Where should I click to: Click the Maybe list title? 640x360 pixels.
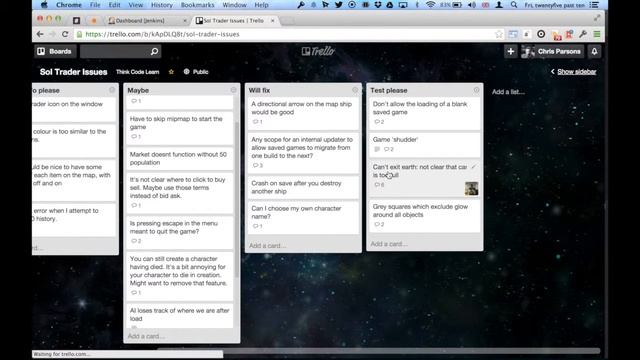click(x=138, y=90)
